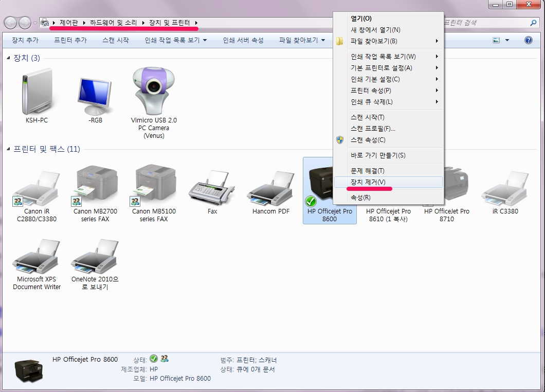Navigate to 하드웨어 및 소리 breadcrumb

coord(113,23)
